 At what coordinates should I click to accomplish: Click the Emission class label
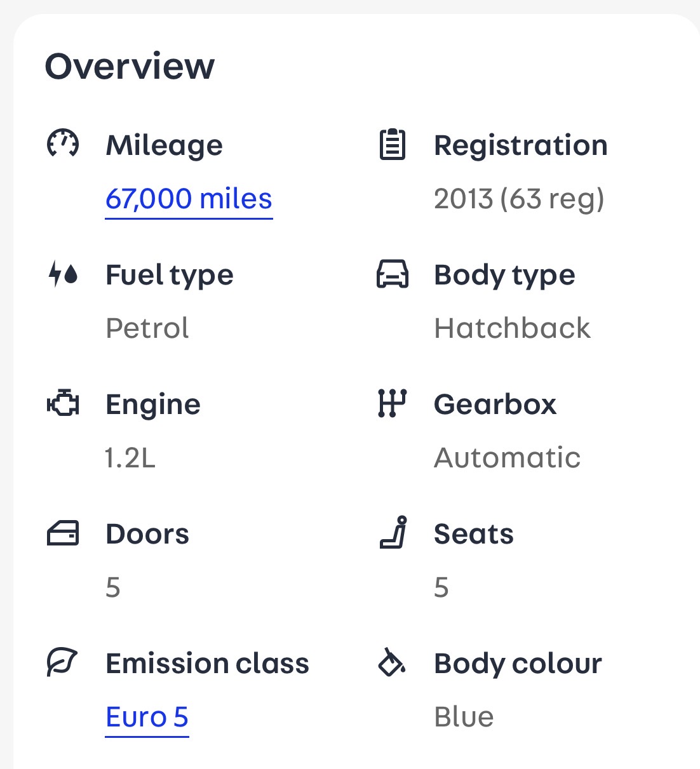coord(207,664)
